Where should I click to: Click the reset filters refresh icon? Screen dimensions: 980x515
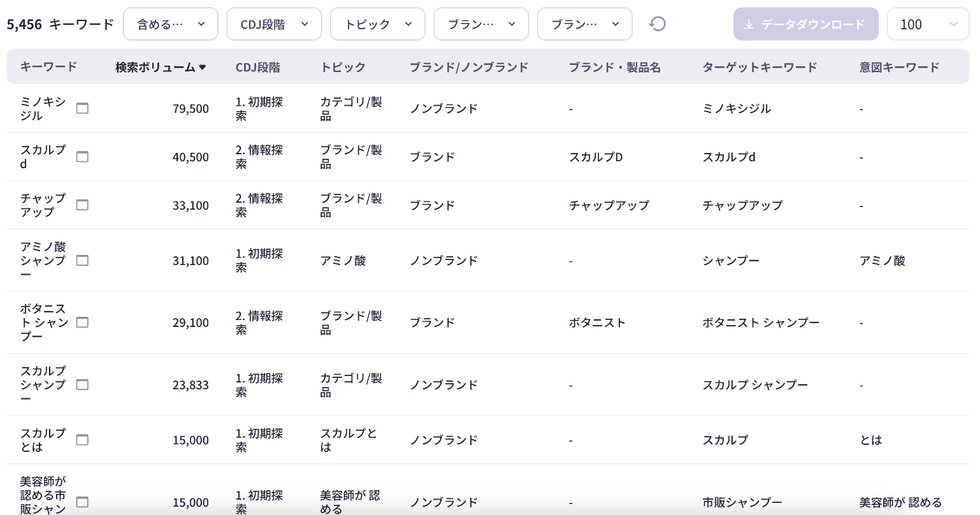658,24
